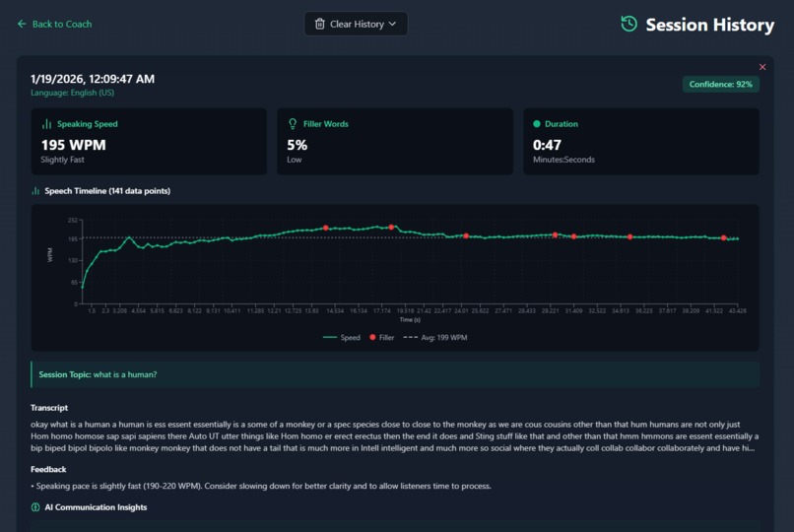Image resolution: width=794 pixels, height=532 pixels.
Task: Click the first red filler marker on the timeline
Action: tap(326, 228)
